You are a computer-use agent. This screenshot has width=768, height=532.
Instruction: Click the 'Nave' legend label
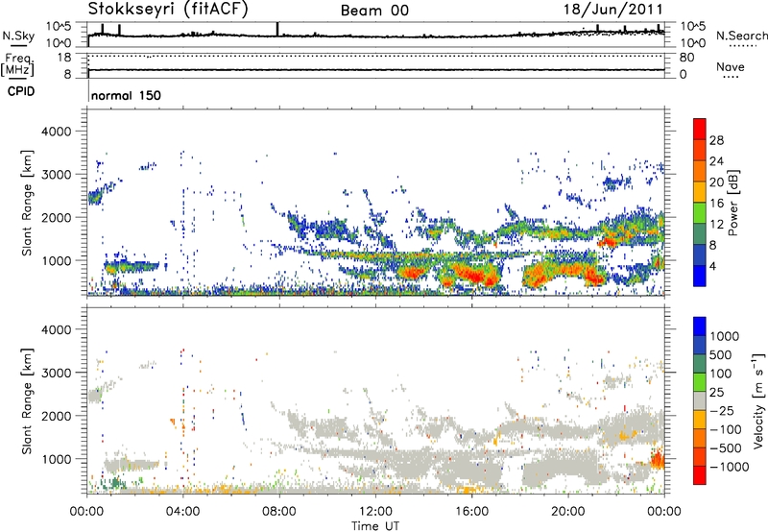click(x=731, y=66)
